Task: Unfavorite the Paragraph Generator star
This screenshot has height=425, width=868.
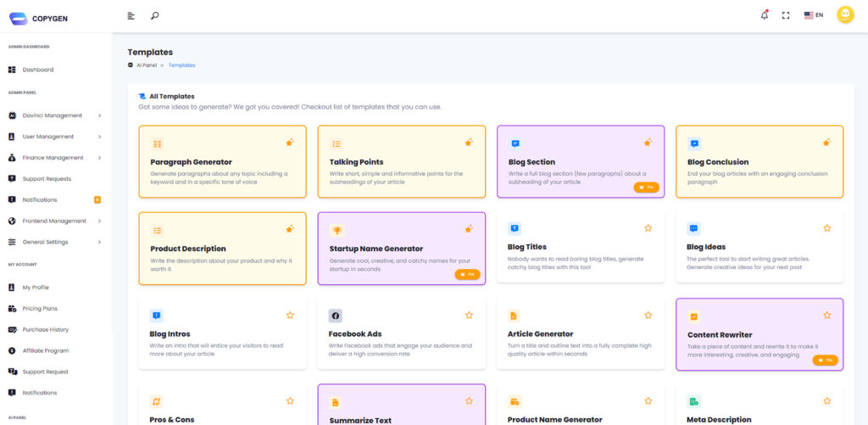Action: click(290, 143)
